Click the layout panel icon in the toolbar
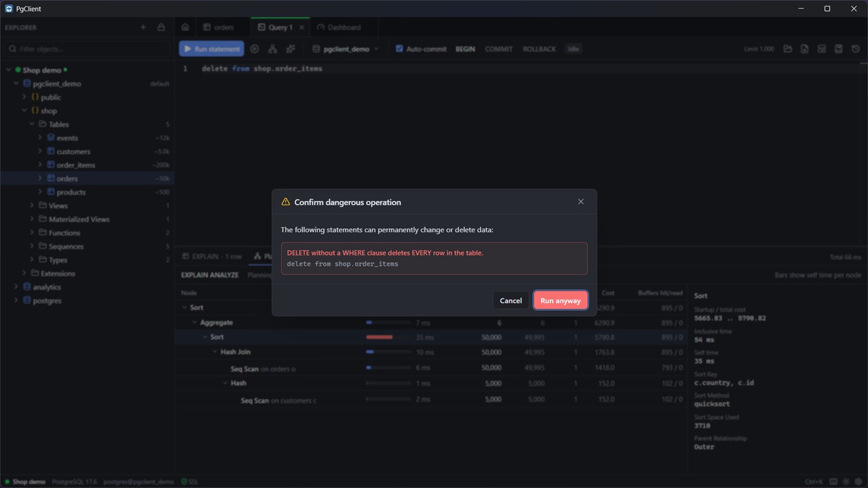Image resolution: width=868 pixels, height=488 pixels. (x=821, y=49)
